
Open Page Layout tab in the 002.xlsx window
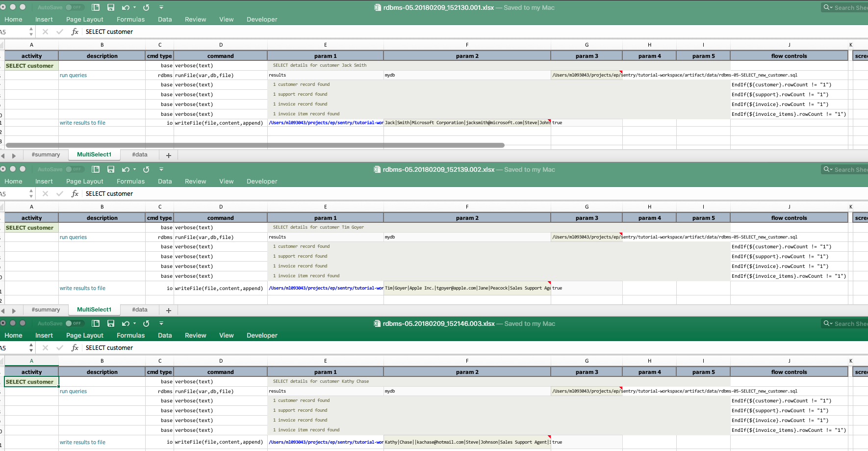pyautogui.click(x=84, y=181)
